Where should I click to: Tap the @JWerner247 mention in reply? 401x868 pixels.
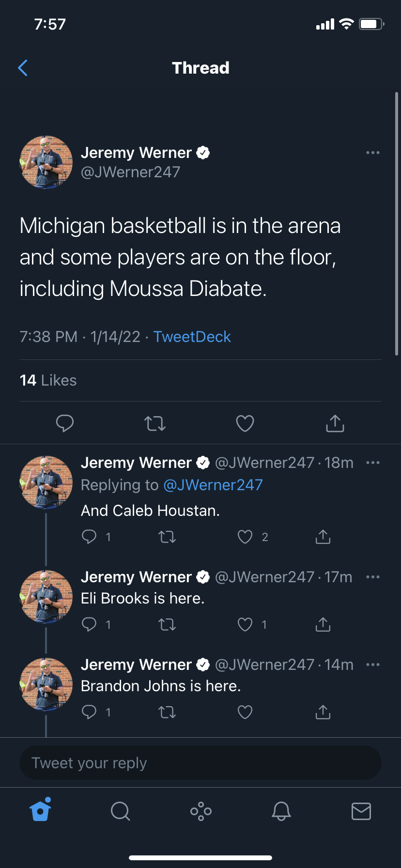coord(213,485)
